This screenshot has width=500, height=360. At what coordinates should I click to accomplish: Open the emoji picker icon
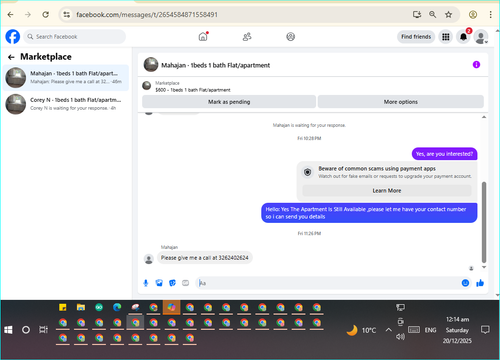[x=465, y=283]
